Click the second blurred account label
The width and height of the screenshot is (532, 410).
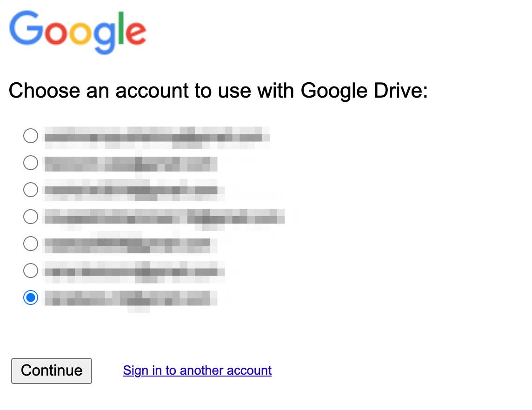[131, 165]
